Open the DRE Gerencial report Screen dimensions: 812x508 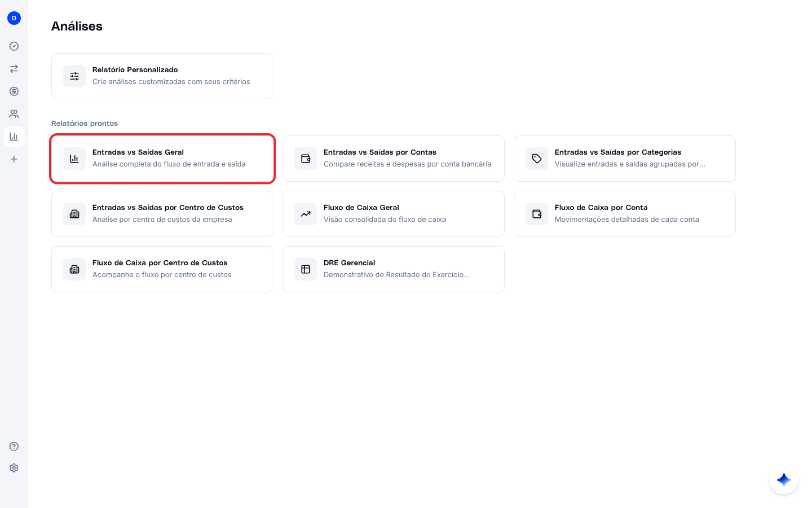394,269
